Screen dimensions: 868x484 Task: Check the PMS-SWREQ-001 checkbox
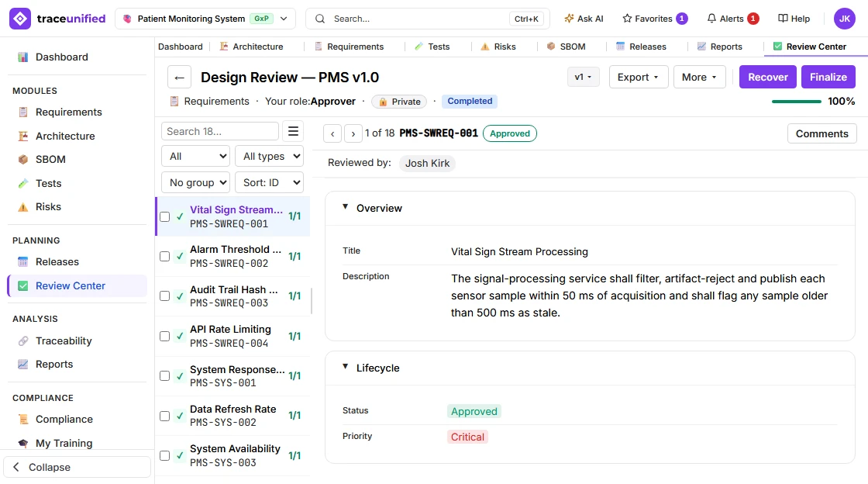[164, 216]
